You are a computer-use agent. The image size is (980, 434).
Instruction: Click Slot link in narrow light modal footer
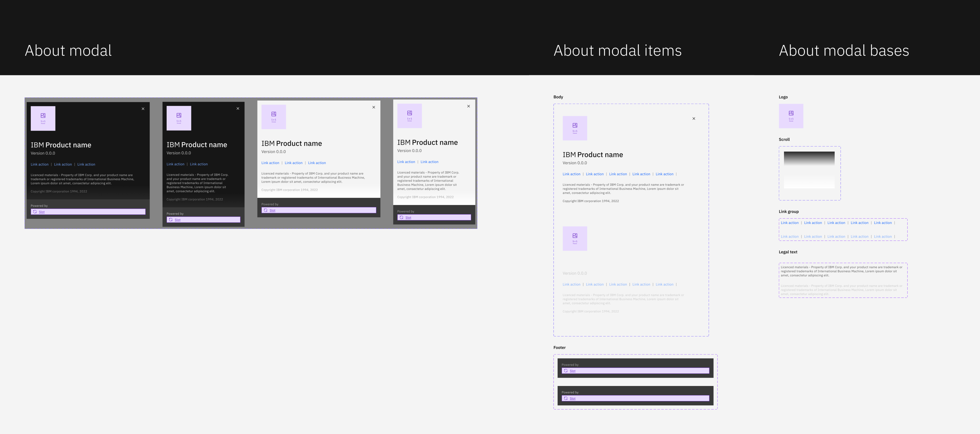[x=408, y=218]
